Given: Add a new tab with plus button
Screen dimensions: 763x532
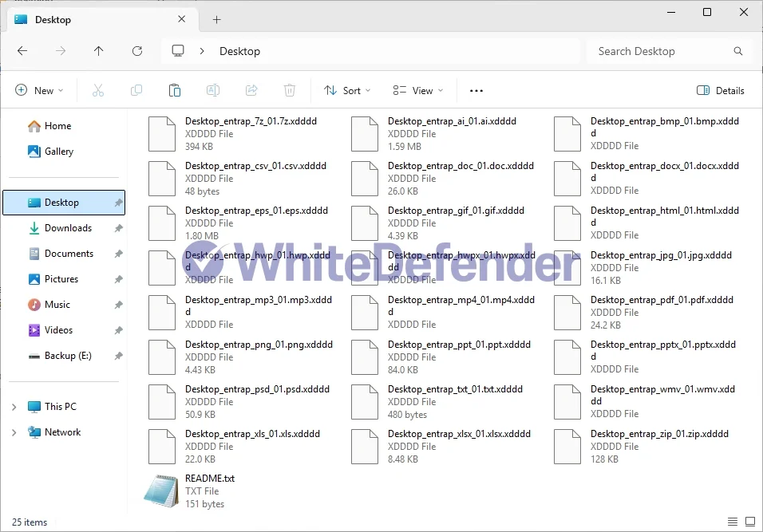Looking at the screenshot, I should tap(216, 20).
